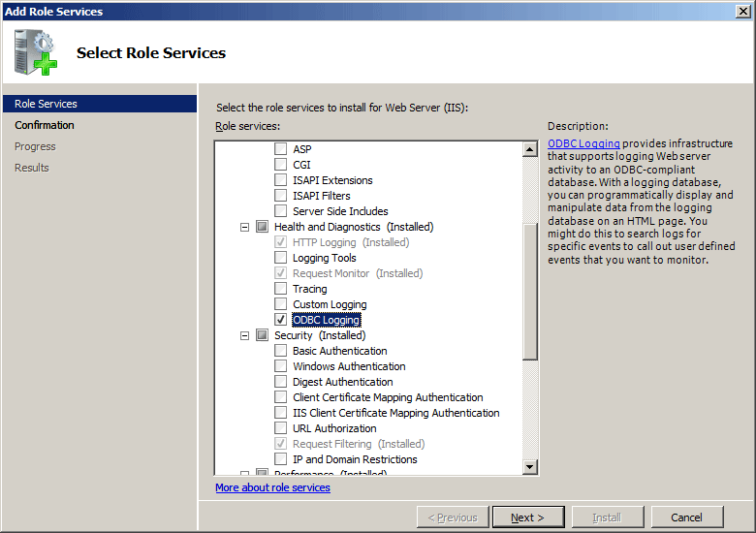Uncheck the ODBC Logging checkbox
Viewport: 756px width, 533px height.
click(x=281, y=320)
